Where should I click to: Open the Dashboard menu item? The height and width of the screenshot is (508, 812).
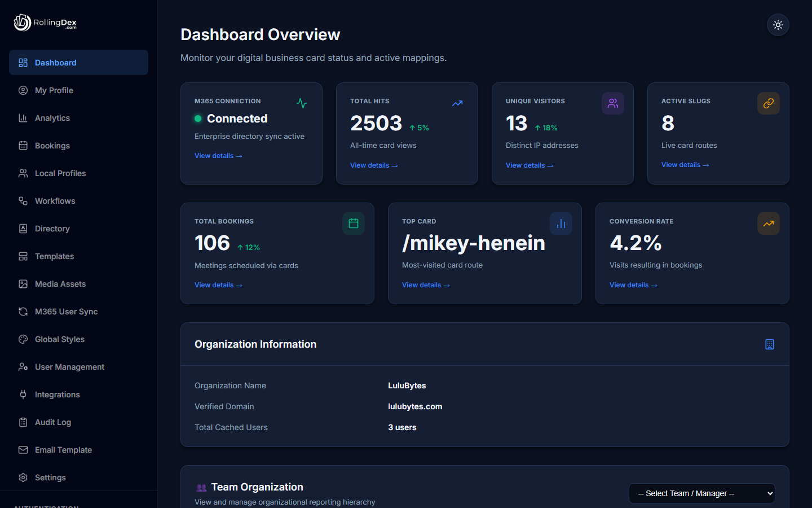coord(78,63)
